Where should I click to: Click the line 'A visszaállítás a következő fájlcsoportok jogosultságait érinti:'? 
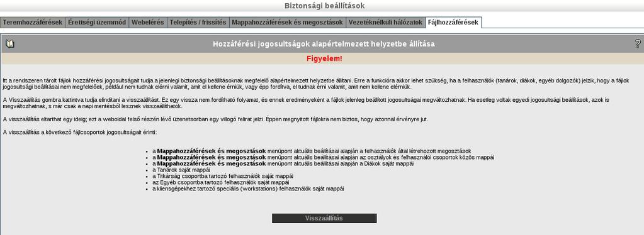coord(80,132)
